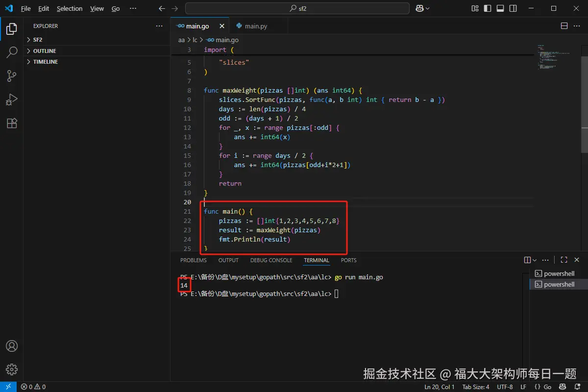
Task: Switch to the DEBUG CONSOLE tab
Action: 271,260
